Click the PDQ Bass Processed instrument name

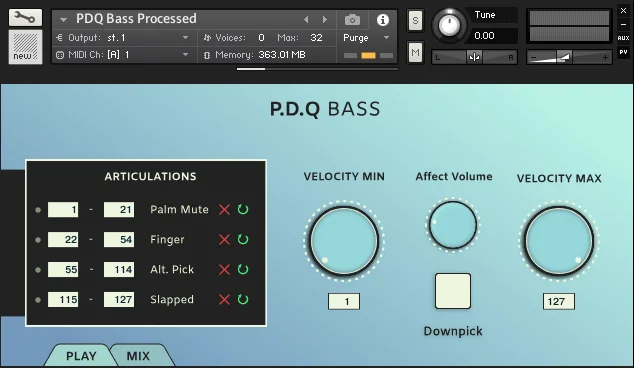[x=136, y=19]
